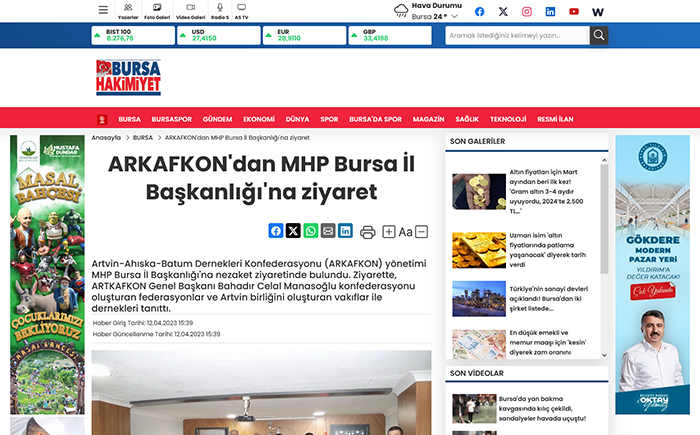Open TEKNOLOJİ menu item

[508, 119]
